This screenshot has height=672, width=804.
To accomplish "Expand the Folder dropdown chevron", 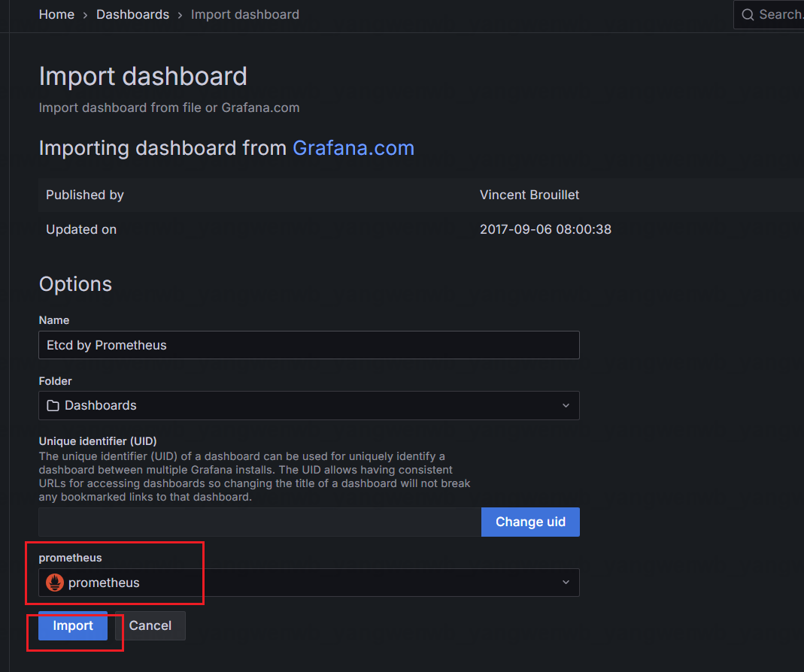I will tap(566, 406).
